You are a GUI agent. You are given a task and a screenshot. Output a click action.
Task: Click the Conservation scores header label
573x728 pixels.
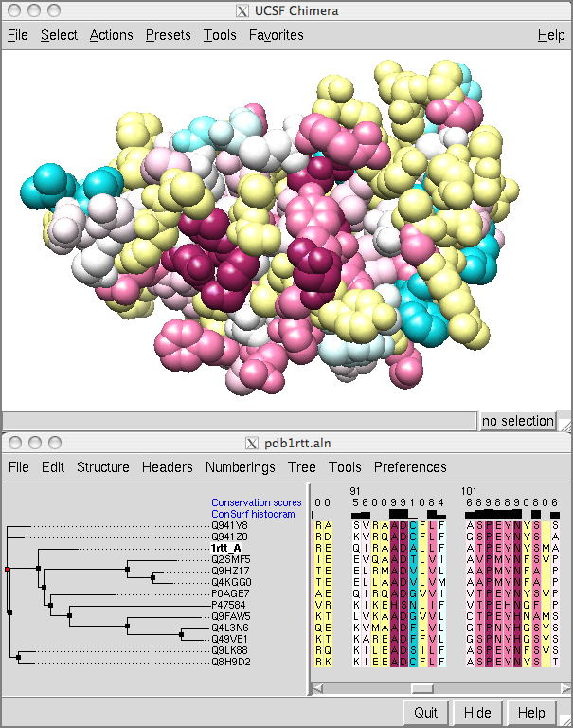[256, 502]
